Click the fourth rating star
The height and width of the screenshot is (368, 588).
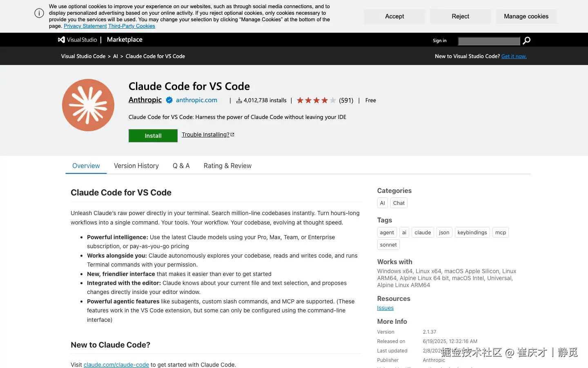tap(324, 100)
